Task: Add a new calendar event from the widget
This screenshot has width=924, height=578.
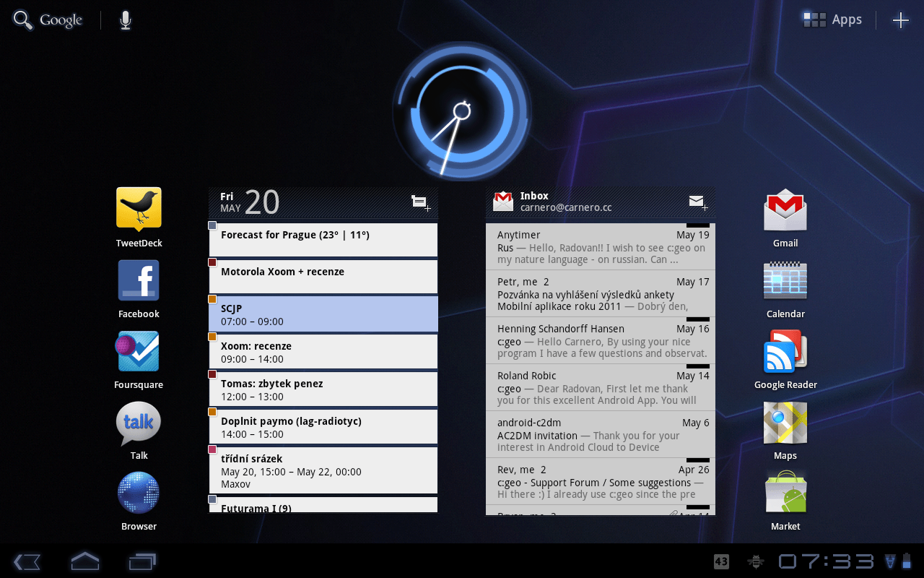Action: coord(421,202)
